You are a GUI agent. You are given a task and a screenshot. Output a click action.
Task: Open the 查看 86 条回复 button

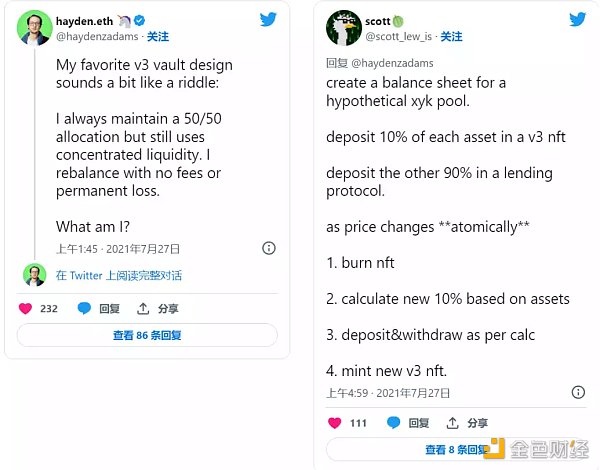point(147,336)
